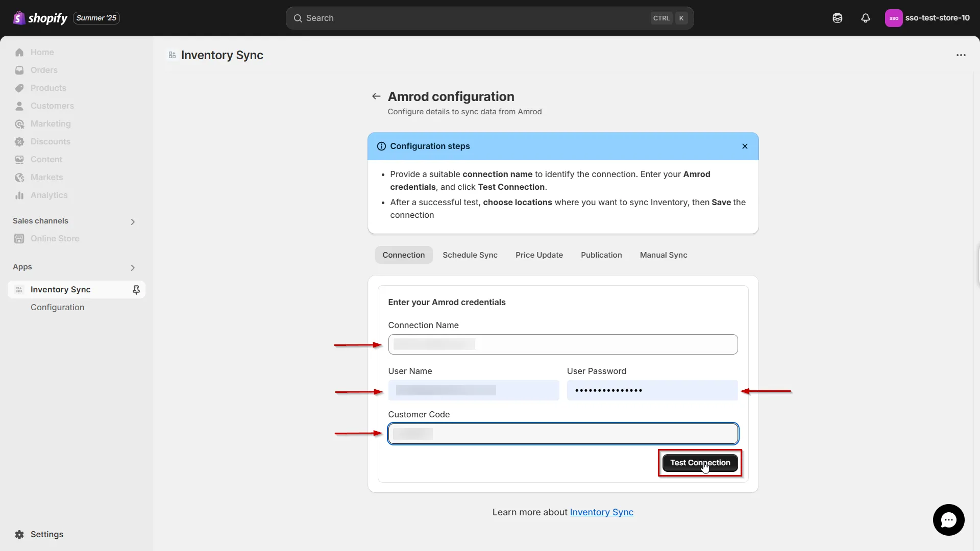Pin the Inventory Sync app
Viewport: 980px width, 551px height.
(136, 289)
